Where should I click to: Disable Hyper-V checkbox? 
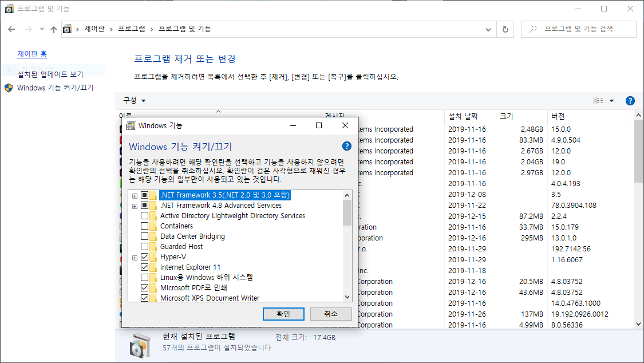[x=145, y=257]
